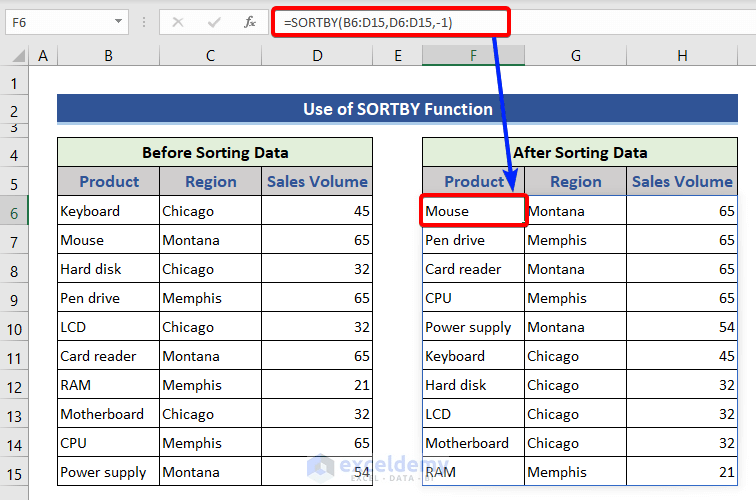Click the 'Before Sorting Data' header cell
Viewport: 756px width, 500px height.
pyautogui.click(x=215, y=153)
